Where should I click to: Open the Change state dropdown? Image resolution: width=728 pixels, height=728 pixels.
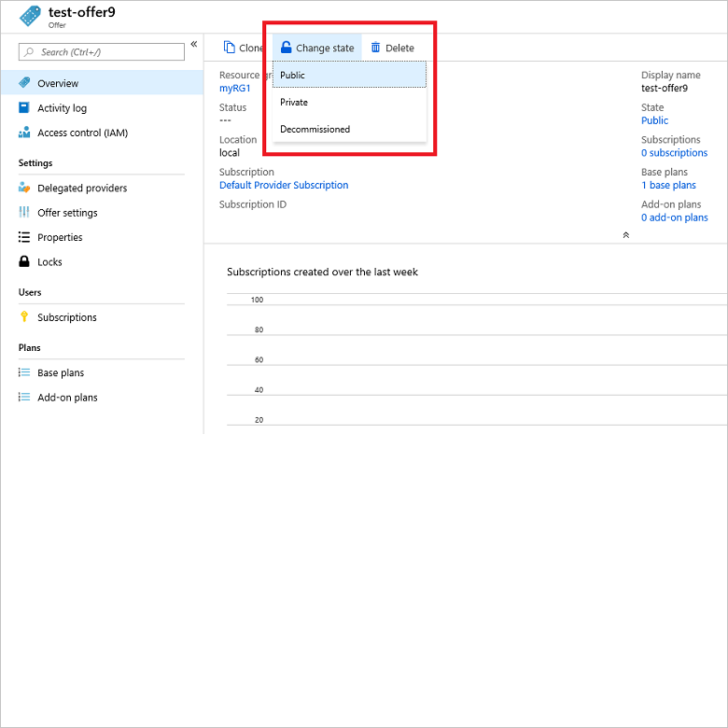coord(317,48)
